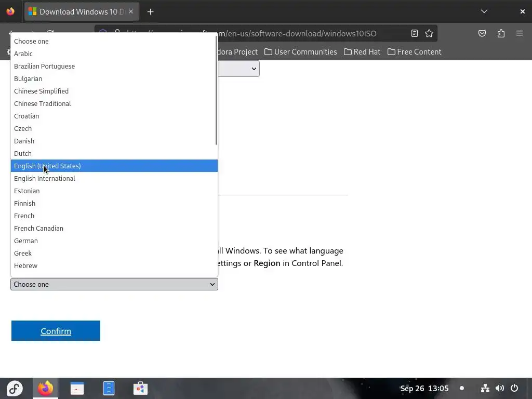Open the Firefox hamburger menu

(x=520, y=33)
